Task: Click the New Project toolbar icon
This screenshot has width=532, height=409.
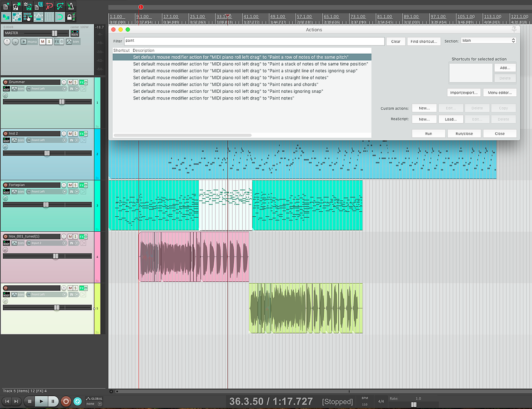Action: click(x=6, y=6)
